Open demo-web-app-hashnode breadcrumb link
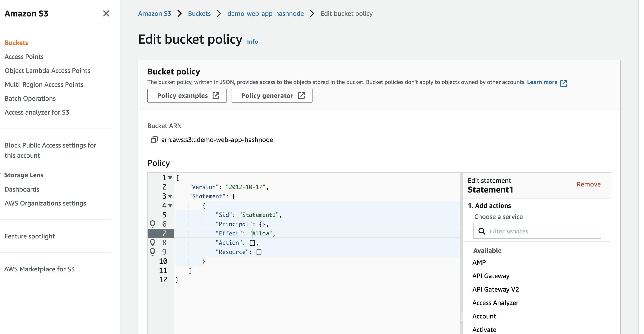This screenshot has height=334, width=644. [x=265, y=13]
